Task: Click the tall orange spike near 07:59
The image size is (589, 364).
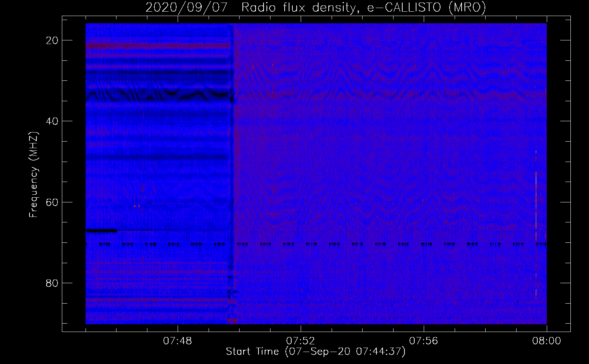Action: pos(536,224)
